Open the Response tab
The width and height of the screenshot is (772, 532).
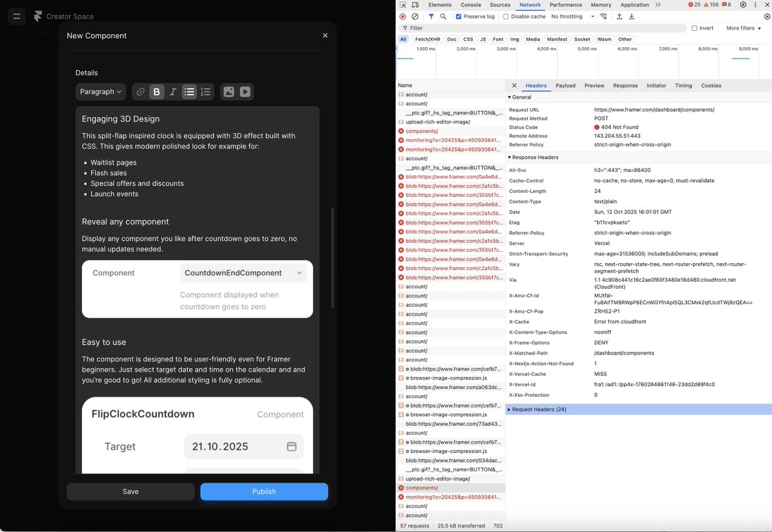625,86
